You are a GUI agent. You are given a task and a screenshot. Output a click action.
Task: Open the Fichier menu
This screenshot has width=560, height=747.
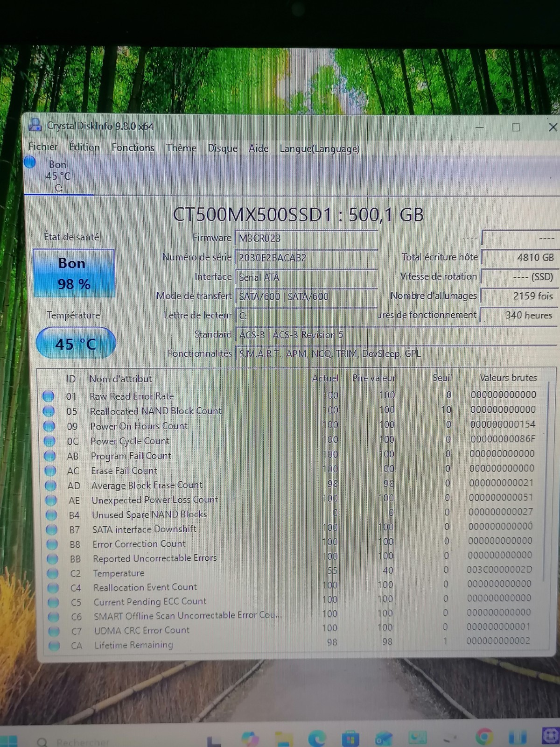click(x=43, y=147)
